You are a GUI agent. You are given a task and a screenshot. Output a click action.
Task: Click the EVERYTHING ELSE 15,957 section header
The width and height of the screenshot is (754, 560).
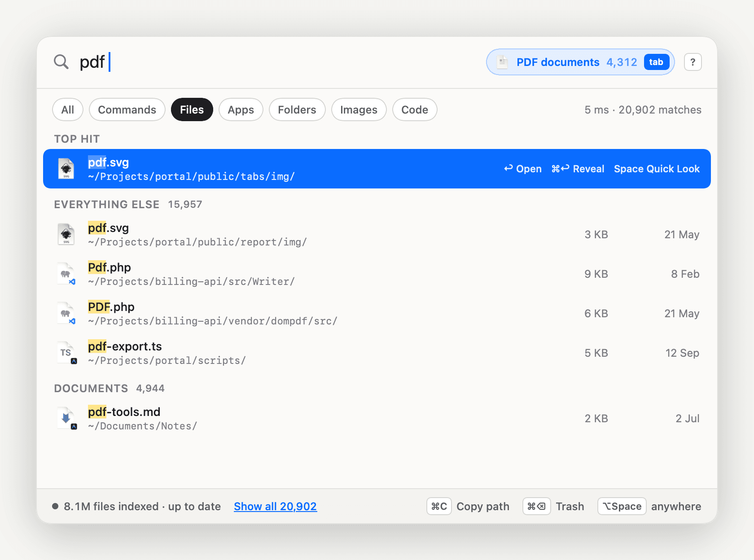[x=128, y=204]
